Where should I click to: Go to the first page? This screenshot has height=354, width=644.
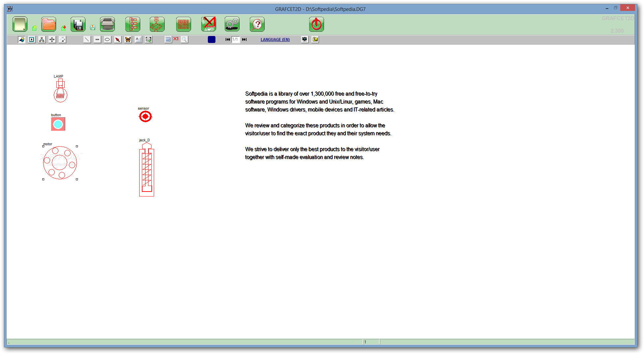[228, 40]
